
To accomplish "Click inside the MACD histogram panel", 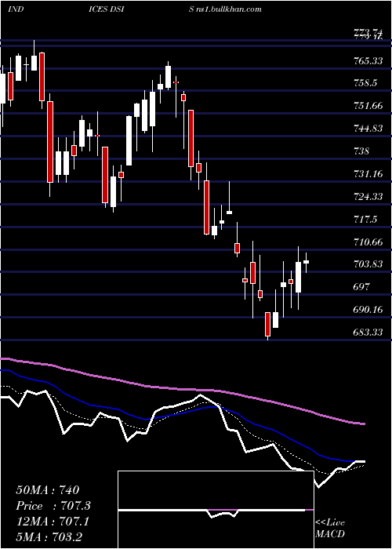I will (x=216, y=510).
